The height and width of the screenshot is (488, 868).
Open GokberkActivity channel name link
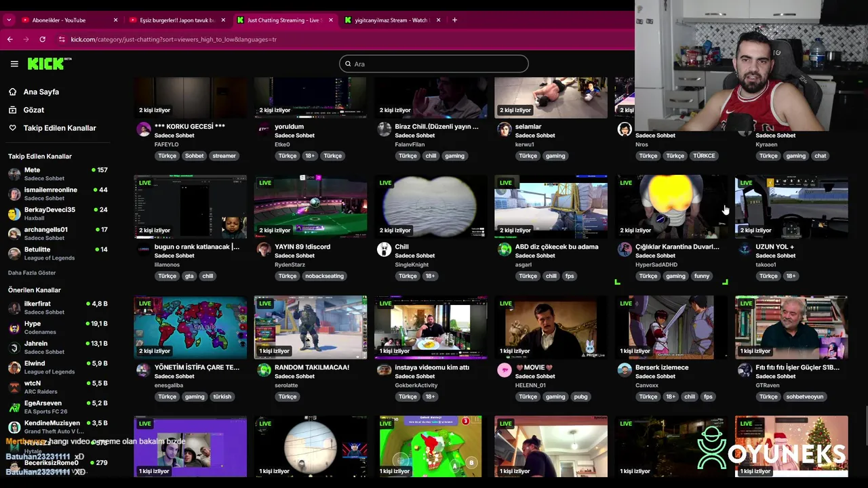(x=416, y=385)
